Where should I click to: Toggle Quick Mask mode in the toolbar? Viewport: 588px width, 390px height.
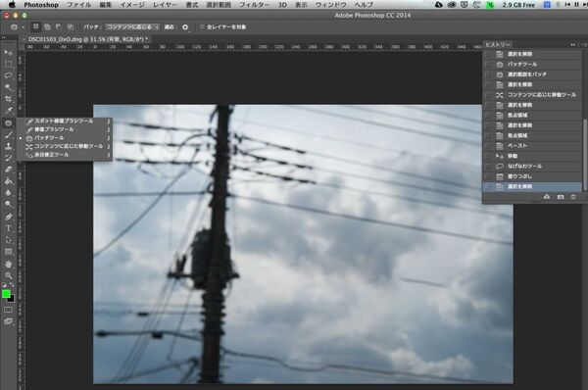pos(8,310)
